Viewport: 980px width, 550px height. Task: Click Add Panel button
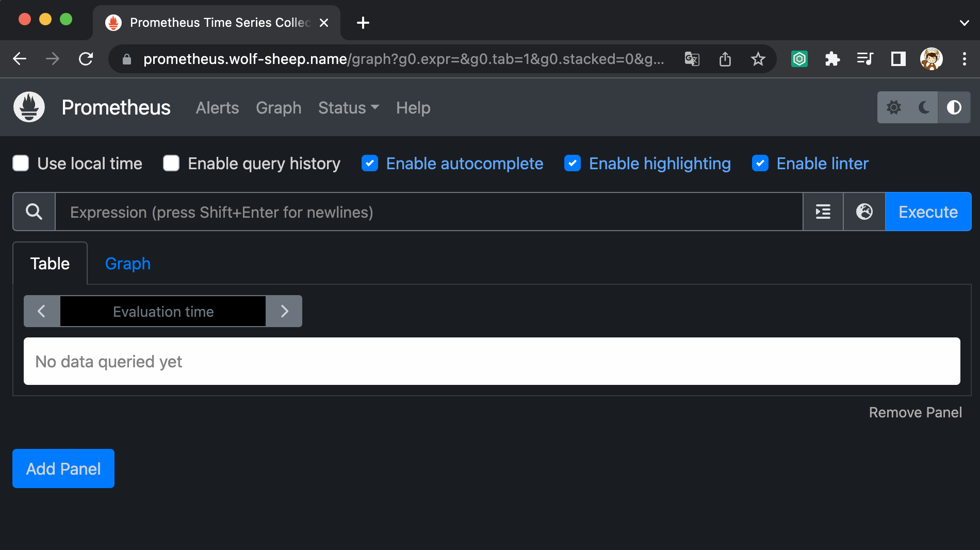coord(63,468)
